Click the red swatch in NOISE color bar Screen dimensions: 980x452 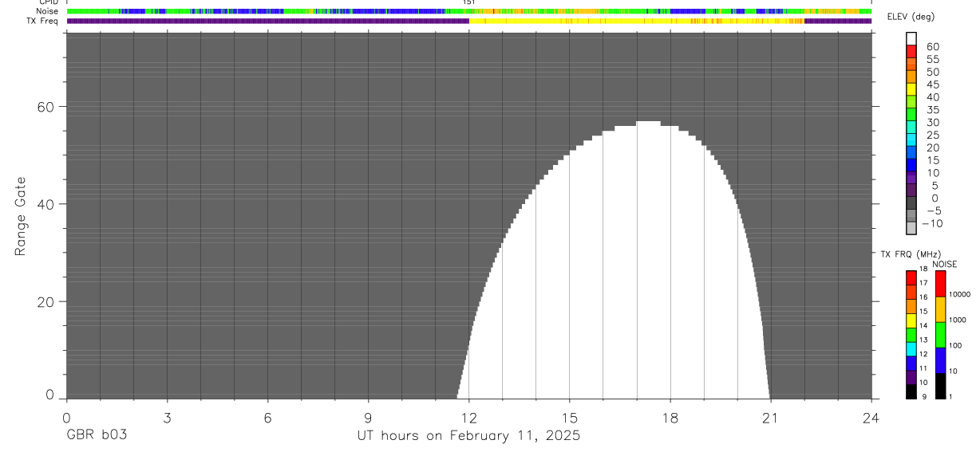[940, 284]
